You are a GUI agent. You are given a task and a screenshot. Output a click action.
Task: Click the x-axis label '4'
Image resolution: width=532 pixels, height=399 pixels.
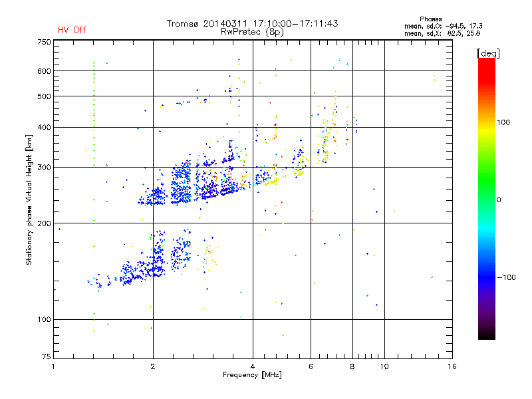tap(253, 366)
